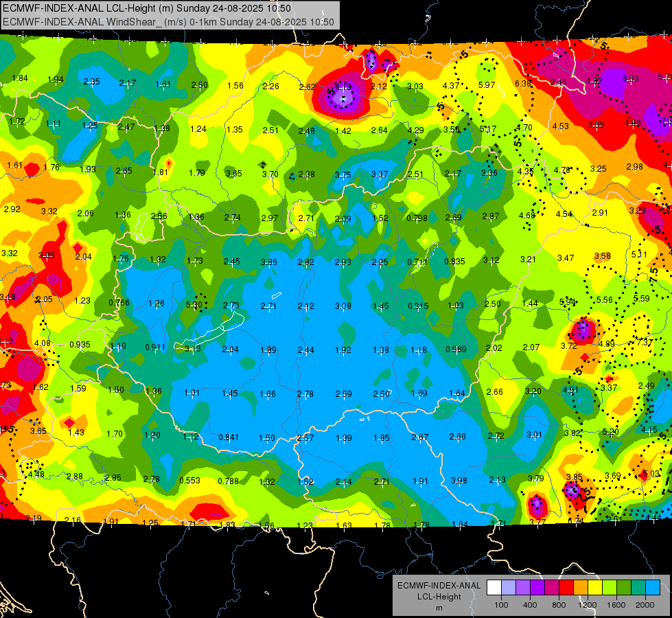This screenshot has height=618, width=672.
Task: Click the wind shear value 4.08
Action: click(43, 343)
